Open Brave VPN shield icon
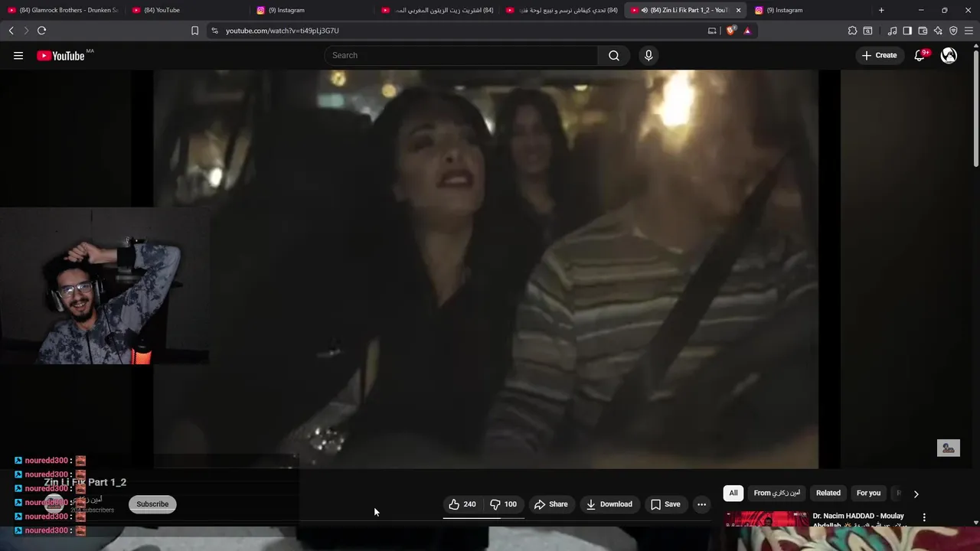This screenshot has height=551, width=980. (953, 31)
